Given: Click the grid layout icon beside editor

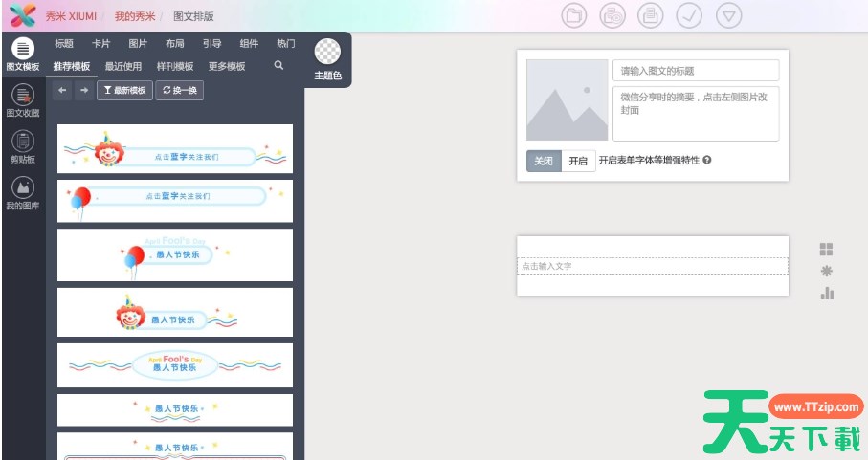Looking at the screenshot, I should coord(826,250).
